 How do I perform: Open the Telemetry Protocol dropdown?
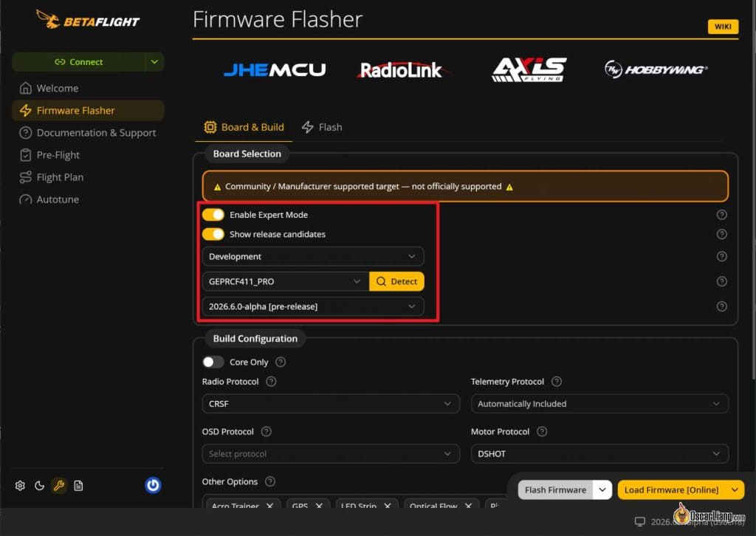click(x=599, y=404)
